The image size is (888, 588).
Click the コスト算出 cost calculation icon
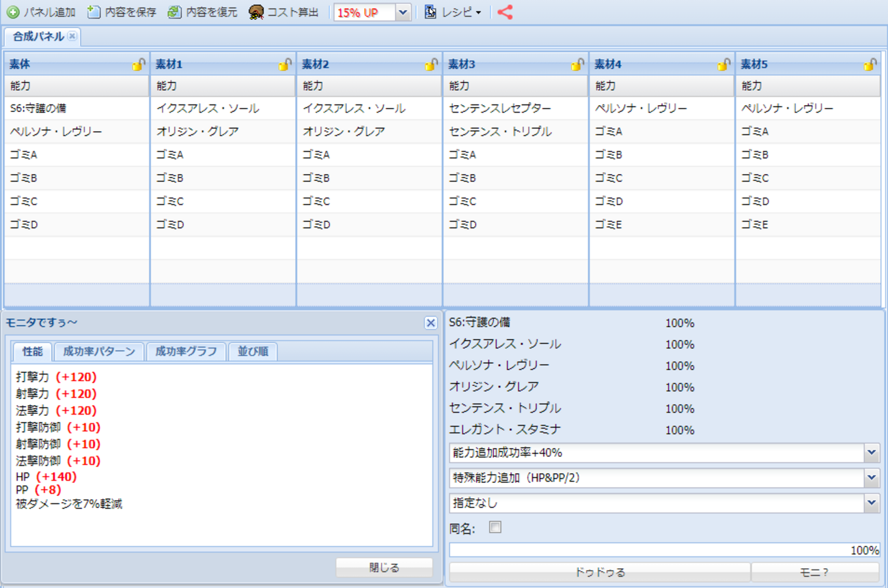click(x=256, y=12)
